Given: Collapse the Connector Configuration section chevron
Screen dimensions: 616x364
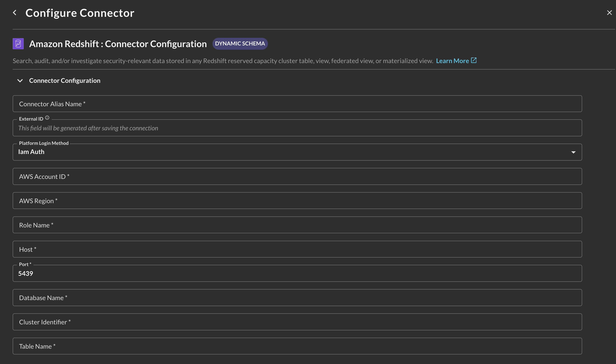Looking at the screenshot, I should tap(20, 81).
